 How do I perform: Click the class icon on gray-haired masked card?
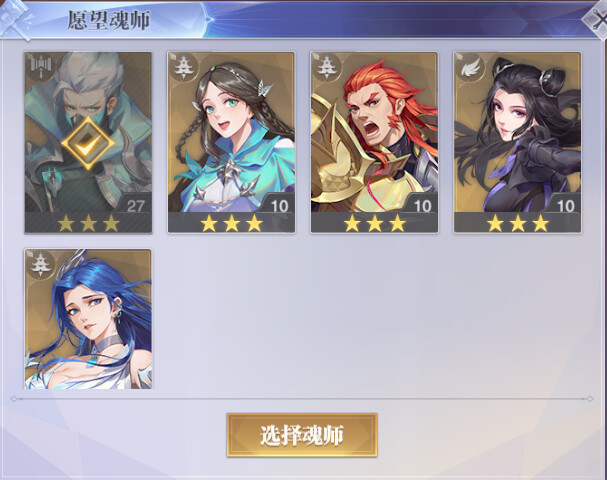coord(41,68)
